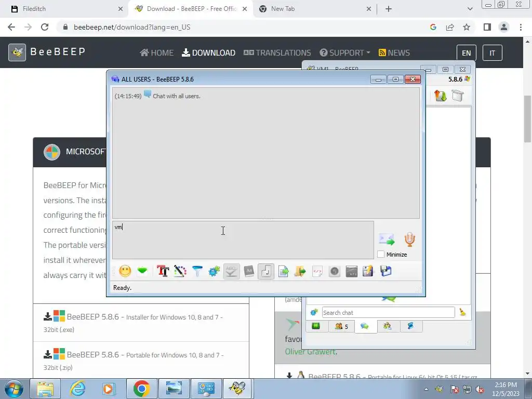Click the save-with-pencil disk icon

[368, 271]
